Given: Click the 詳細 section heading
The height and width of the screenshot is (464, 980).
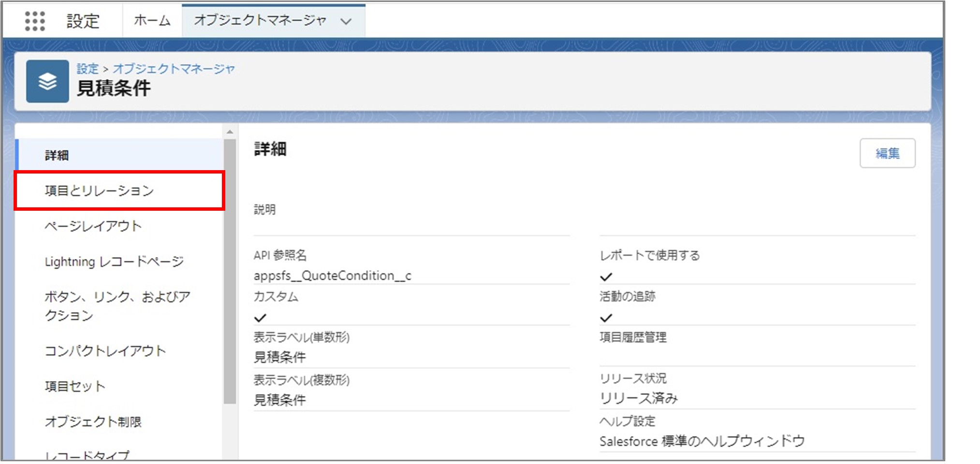Looking at the screenshot, I should 270,149.
